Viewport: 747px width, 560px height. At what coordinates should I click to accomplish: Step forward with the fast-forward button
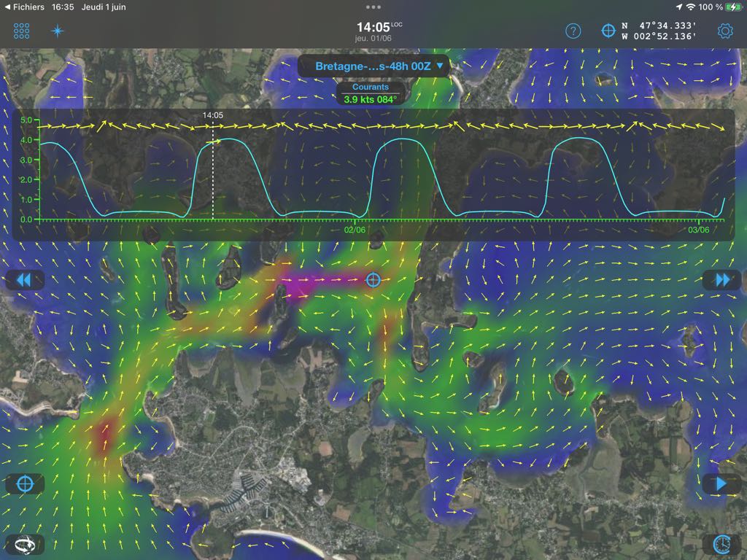pos(721,280)
